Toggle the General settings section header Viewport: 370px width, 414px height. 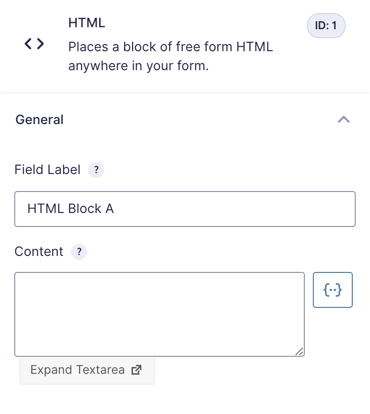tap(185, 120)
